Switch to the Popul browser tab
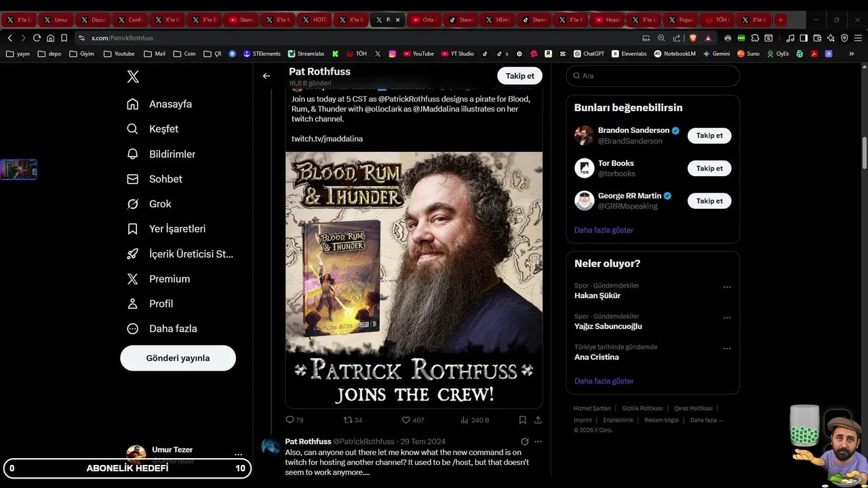Screen dimensions: 868x488 point(680,20)
